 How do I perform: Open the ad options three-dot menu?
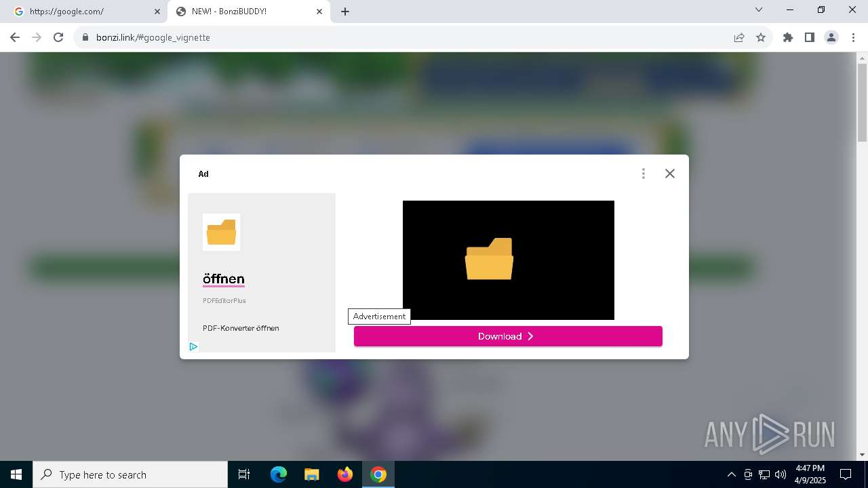click(x=643, y=174)
